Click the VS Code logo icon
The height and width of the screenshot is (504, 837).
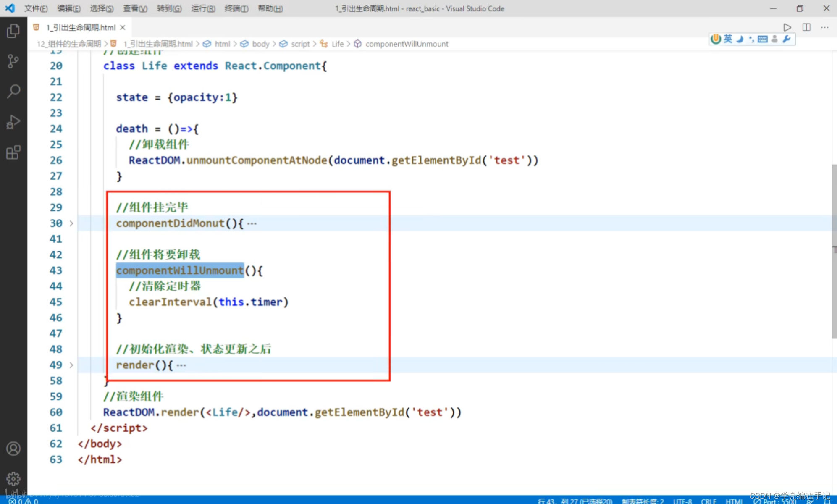tap(10, 8)
